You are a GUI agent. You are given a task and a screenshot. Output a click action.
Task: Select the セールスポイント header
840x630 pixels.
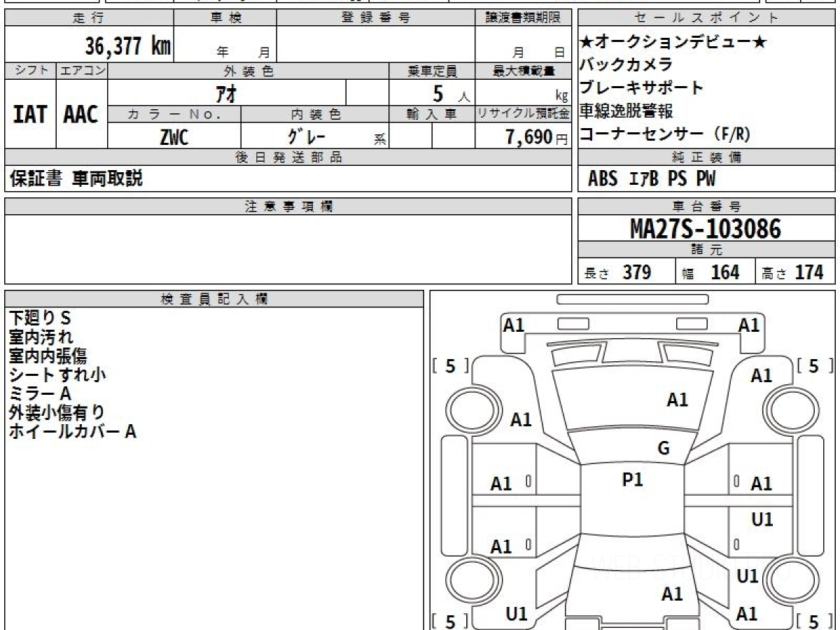(707, 18)
